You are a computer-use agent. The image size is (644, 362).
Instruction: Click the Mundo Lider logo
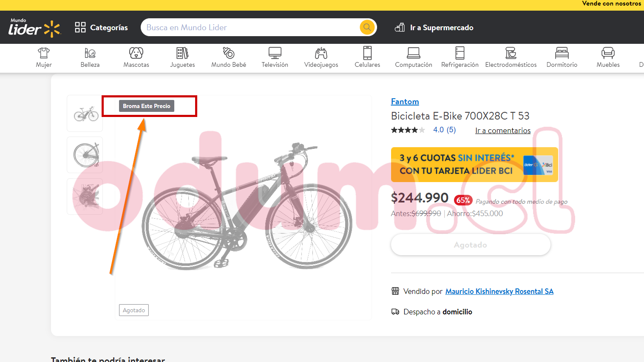(34, 28)
